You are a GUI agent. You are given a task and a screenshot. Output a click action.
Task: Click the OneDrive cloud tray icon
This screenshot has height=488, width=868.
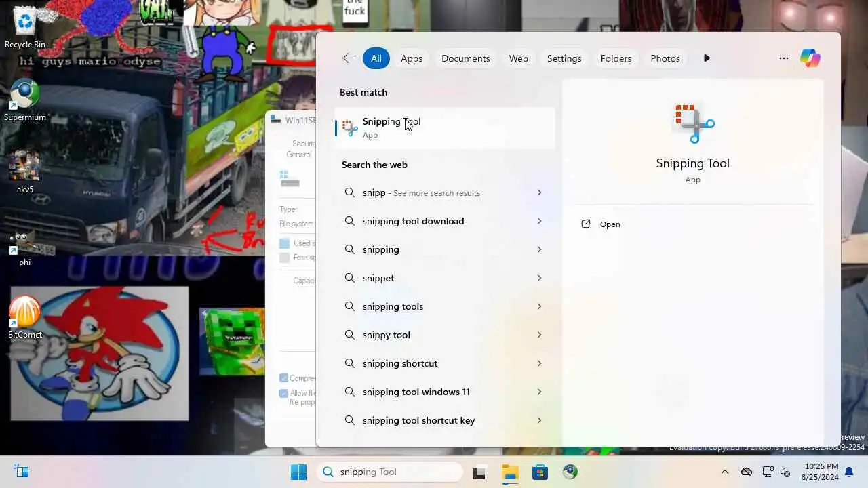[747, 472]
